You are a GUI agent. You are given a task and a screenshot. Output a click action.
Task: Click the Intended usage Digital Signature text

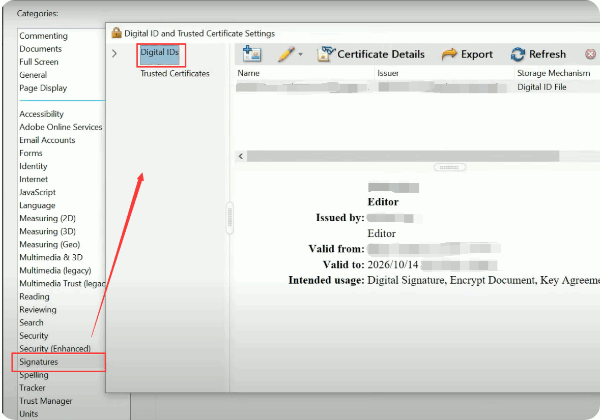[406, 280]
